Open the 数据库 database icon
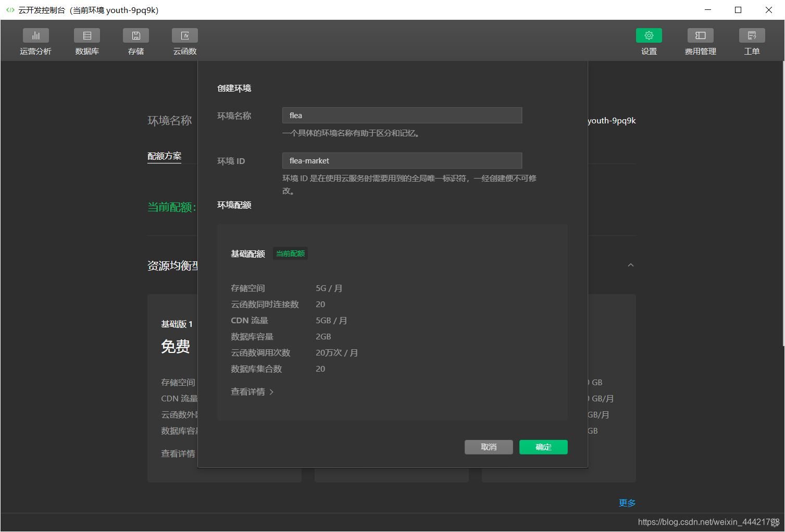This screenshot has width=785, height=532. (87, 35)
